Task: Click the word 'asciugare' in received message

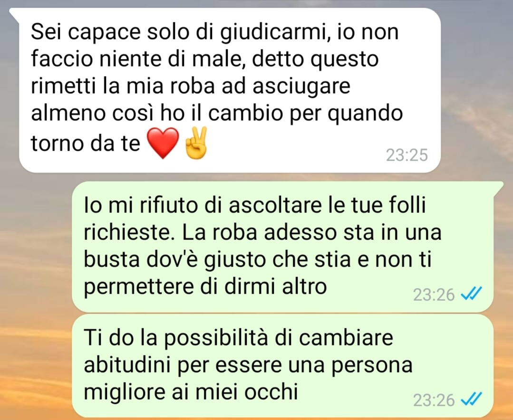Action: coord(301,87)
